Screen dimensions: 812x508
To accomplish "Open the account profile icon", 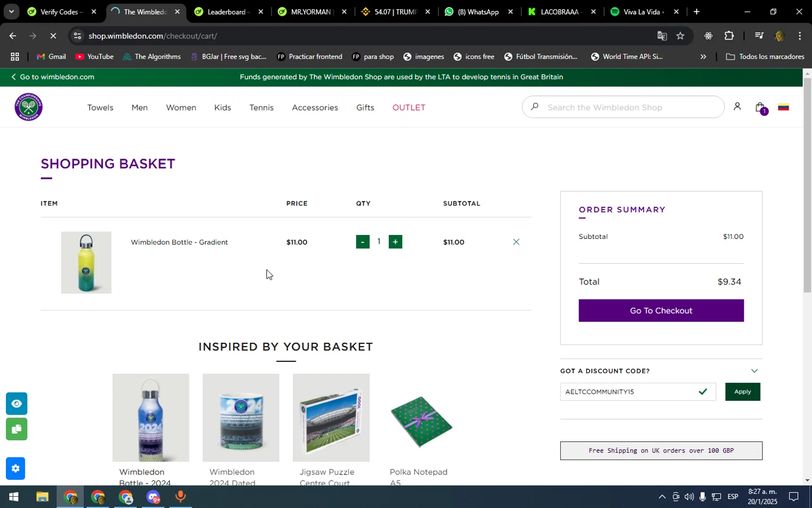I will (737, 107).
